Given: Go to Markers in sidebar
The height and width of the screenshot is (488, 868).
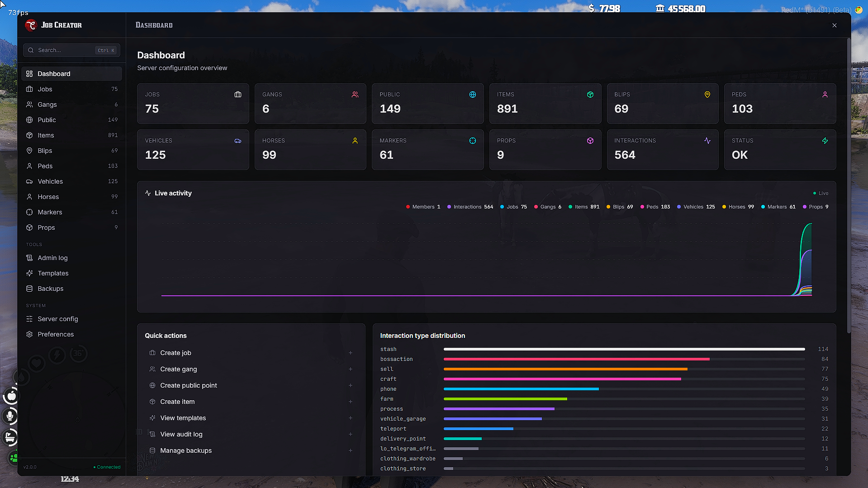Looking at the screenshot, I should pos(71,212).
